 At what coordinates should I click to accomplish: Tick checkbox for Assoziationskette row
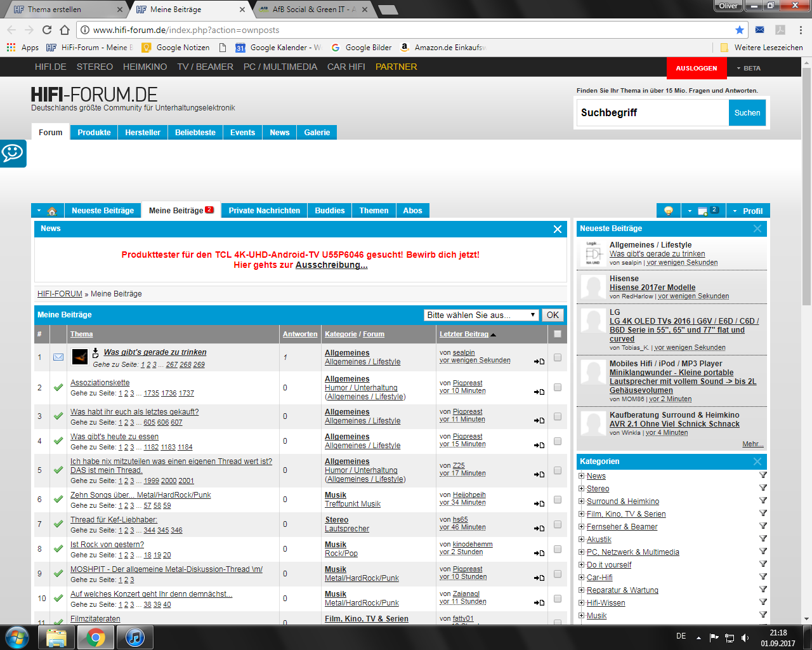click(x=558, y=387)
